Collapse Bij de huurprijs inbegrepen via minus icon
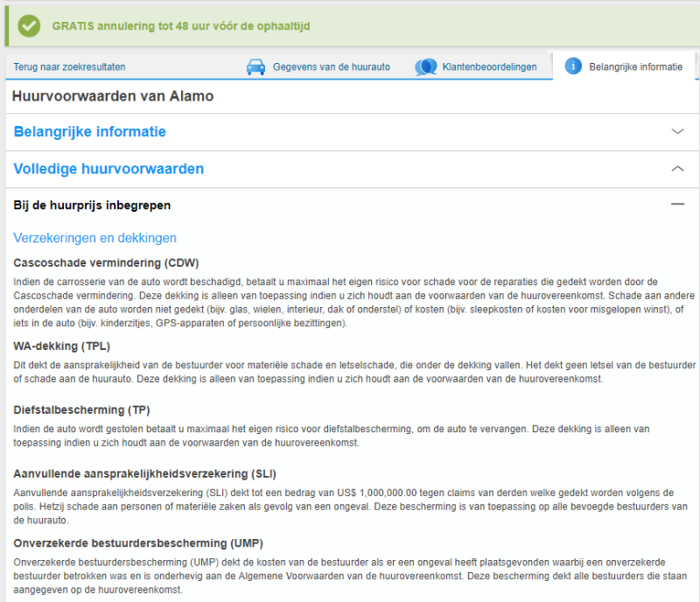The width and height of the screenshot is (700, 602). pyautogui.click(x=677, y=204)
